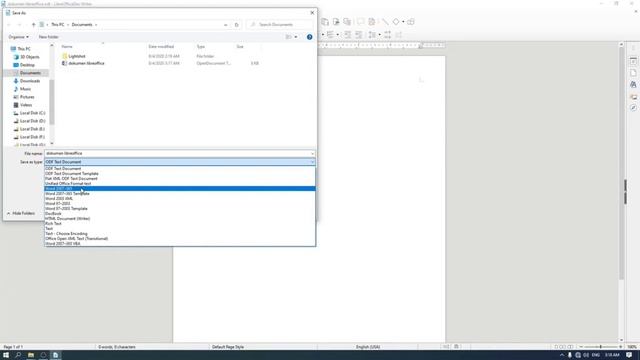Pick Word 2003 XML format
Image resolution: width=640 pixels, height=360 pixels.
point(180,198)
